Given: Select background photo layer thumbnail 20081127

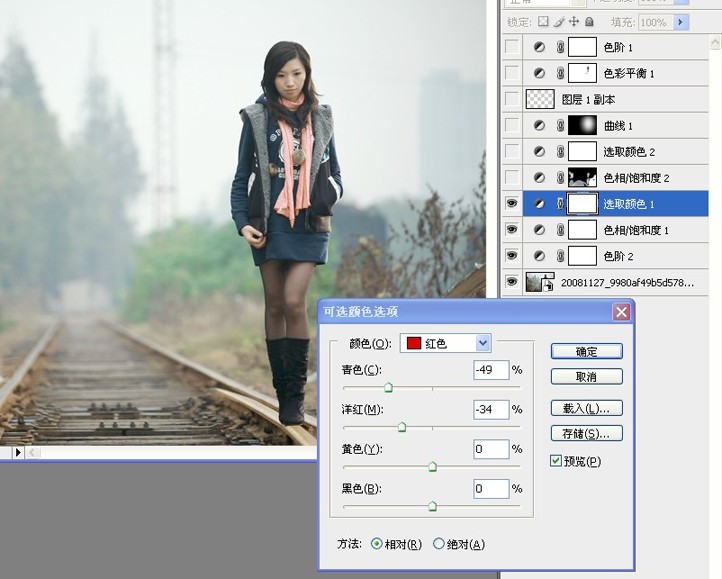Looking at the screenshot, I should (540, 282).
